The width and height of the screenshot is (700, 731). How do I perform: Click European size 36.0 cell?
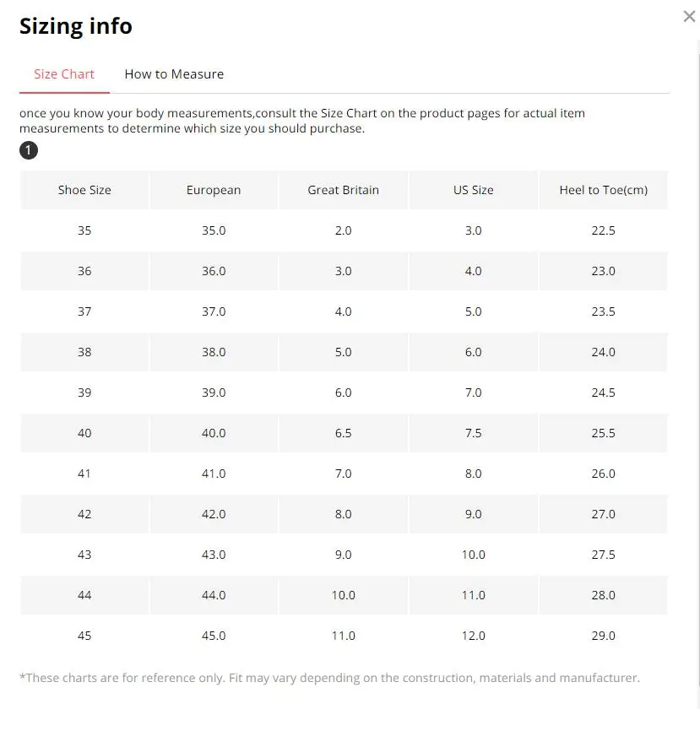214,271
